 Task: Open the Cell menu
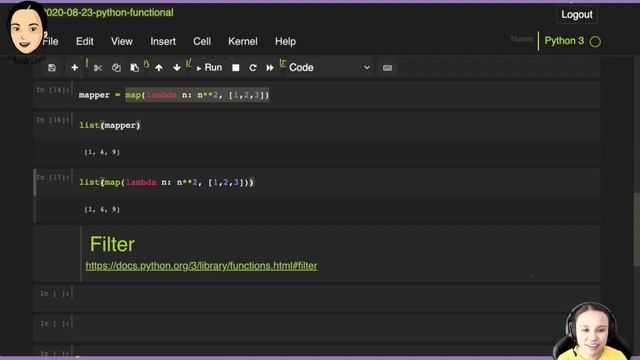click(202, 41)
